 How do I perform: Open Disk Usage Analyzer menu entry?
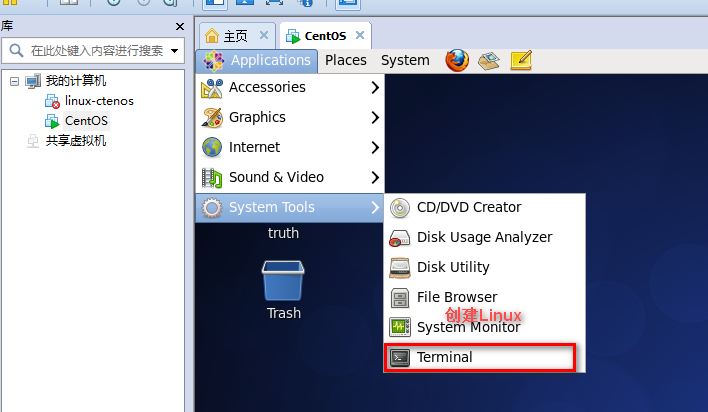pos(484,237)
